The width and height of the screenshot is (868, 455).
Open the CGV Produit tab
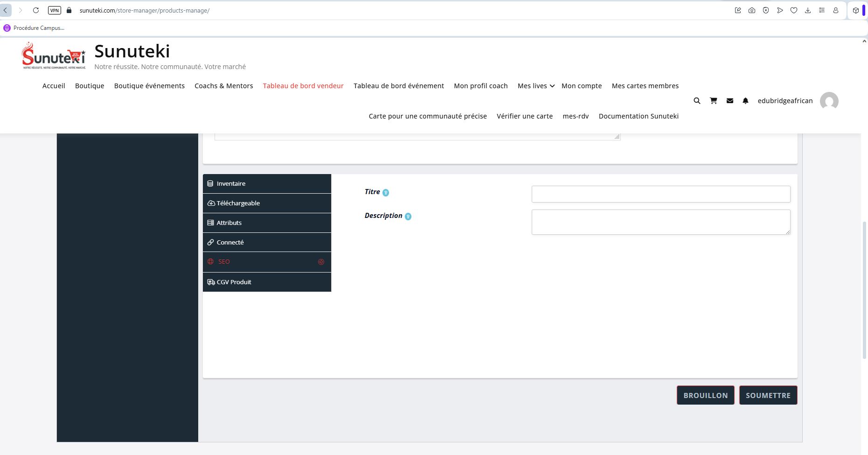(267, 282)
